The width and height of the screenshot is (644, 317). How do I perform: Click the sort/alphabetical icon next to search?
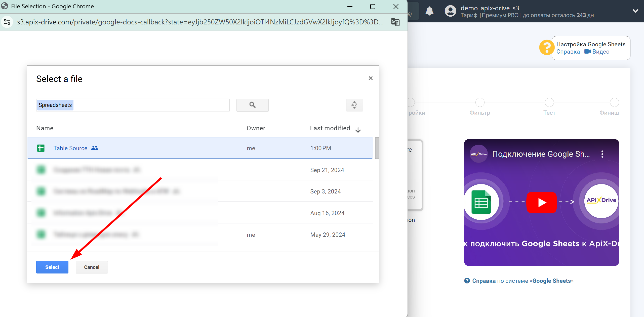(x=354, y=105)
